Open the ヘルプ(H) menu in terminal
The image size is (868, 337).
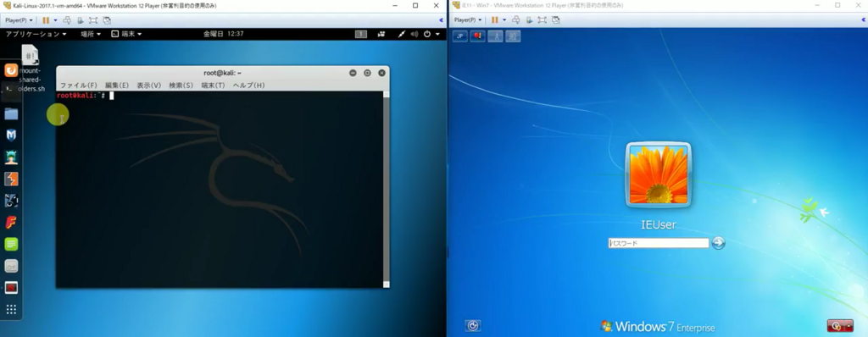pos(248,86)
